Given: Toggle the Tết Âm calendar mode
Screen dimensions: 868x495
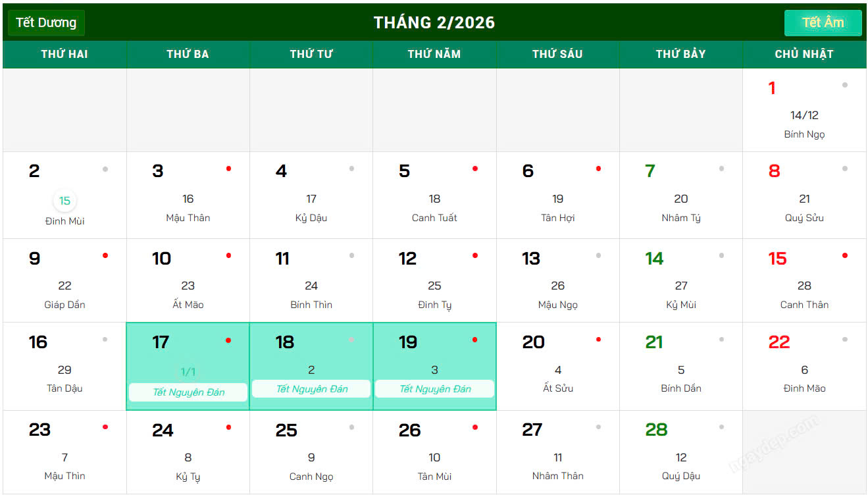Looking at the screenshot, I should tap(823, 22).
